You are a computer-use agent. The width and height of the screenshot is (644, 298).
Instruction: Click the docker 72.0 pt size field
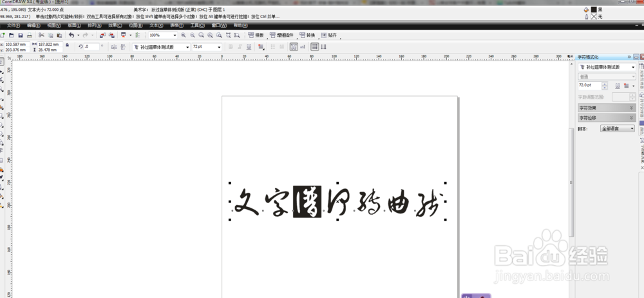tap(590, 85)
